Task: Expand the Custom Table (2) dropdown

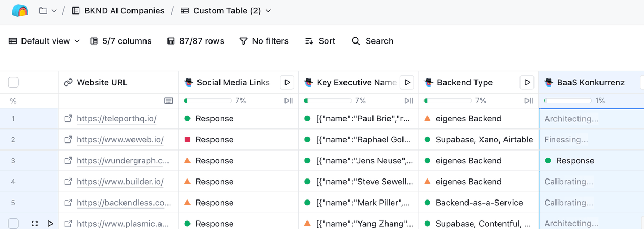Action: coord(226,11)
